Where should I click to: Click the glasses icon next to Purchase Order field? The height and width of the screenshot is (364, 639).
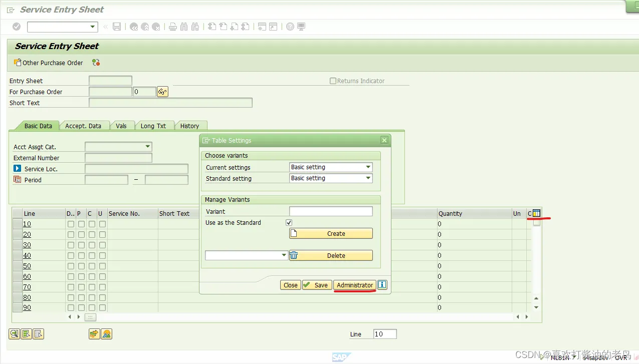pos(162,92)
